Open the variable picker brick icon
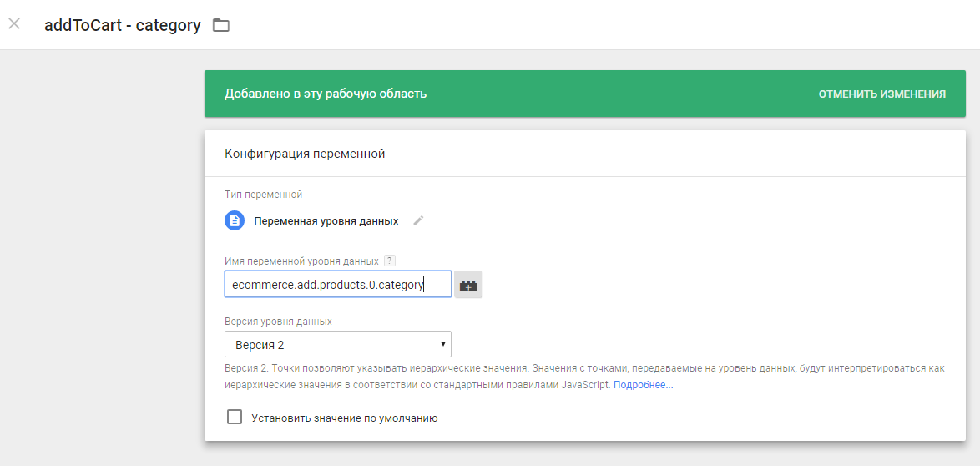The image size is (980, 466). coord(468,285)
